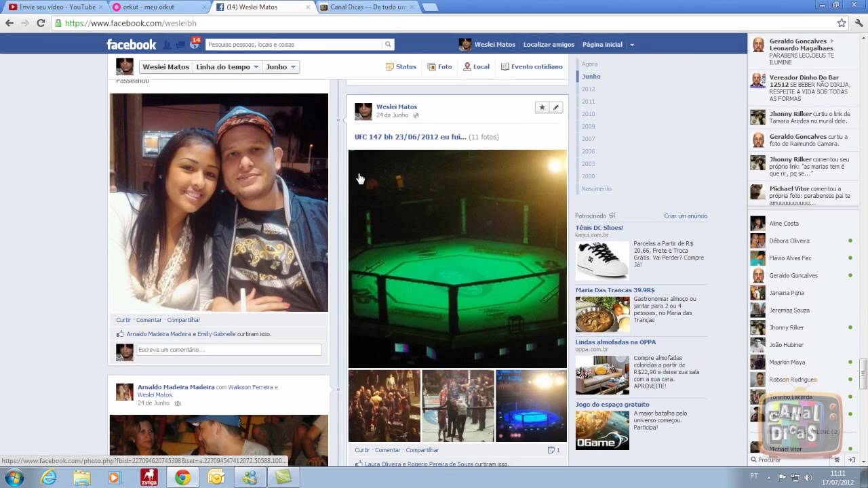Screen dimensions: 868x488
Task: Open notifications globe with 14 badge
Action: pyautogui.click(x=194, y=44)
